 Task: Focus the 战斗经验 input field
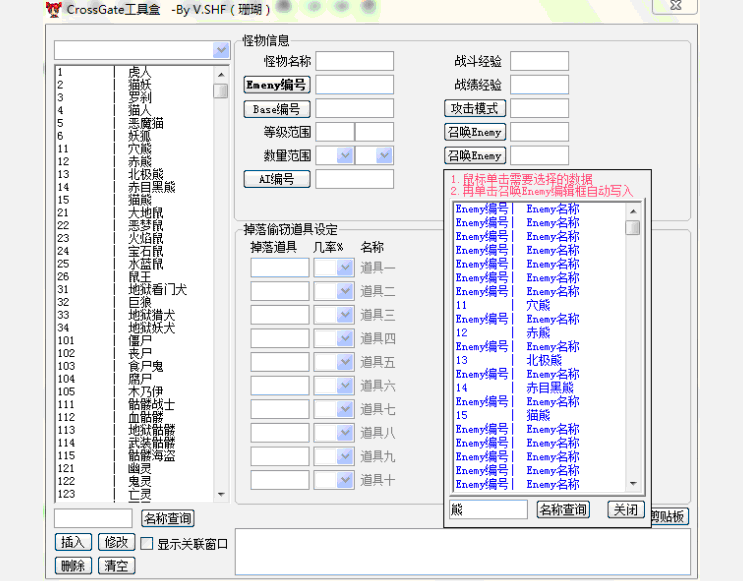(x=539, y=61)
